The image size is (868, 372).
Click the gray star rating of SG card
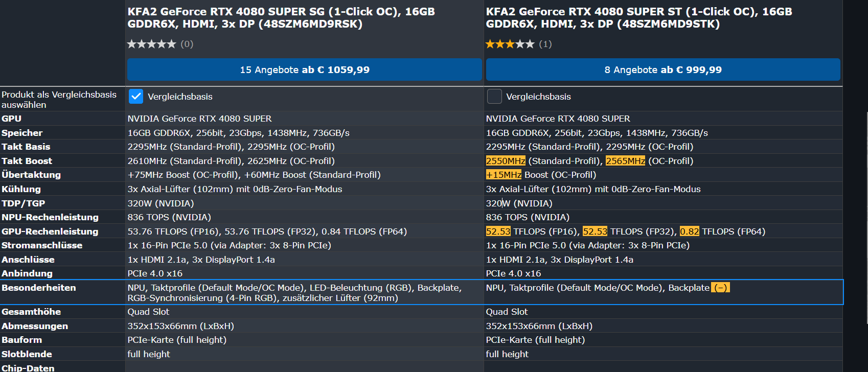coord(151,44)
